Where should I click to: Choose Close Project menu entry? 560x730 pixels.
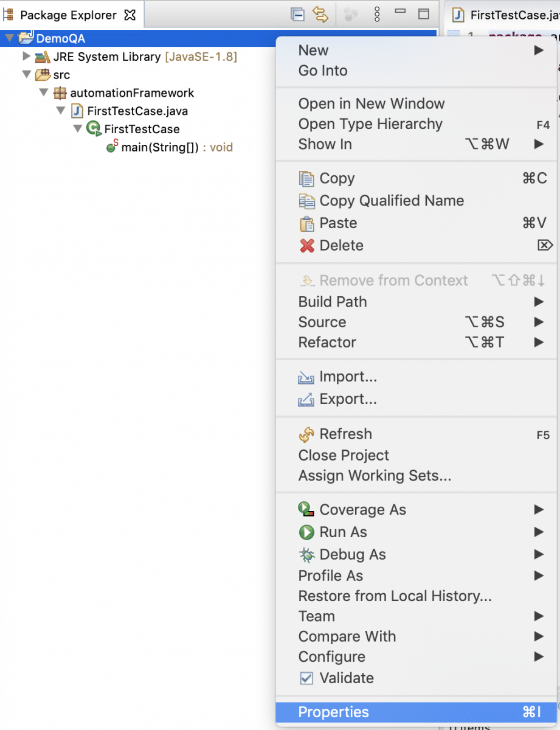pos(344,456)
